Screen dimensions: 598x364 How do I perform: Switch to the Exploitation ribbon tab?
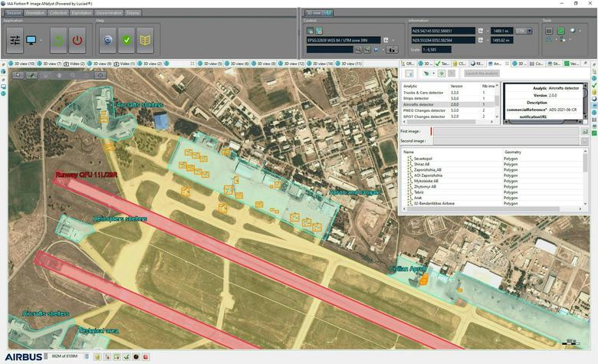point(82,13)
